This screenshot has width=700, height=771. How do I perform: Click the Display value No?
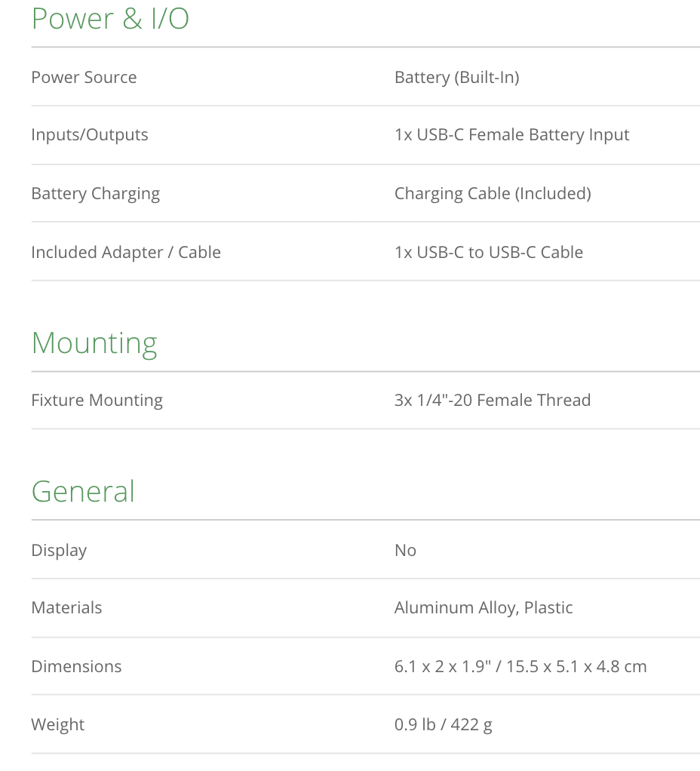(x=405, y=550)
